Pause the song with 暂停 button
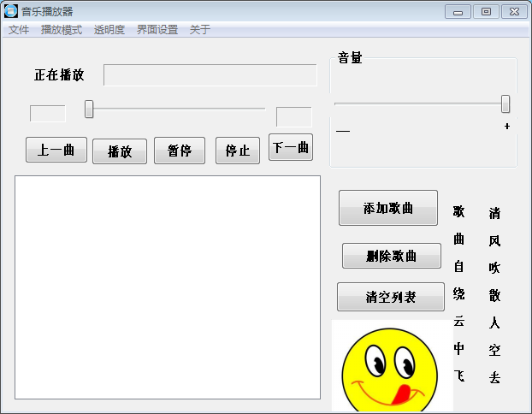Viewport: 532px width, 414px height. 180,151
